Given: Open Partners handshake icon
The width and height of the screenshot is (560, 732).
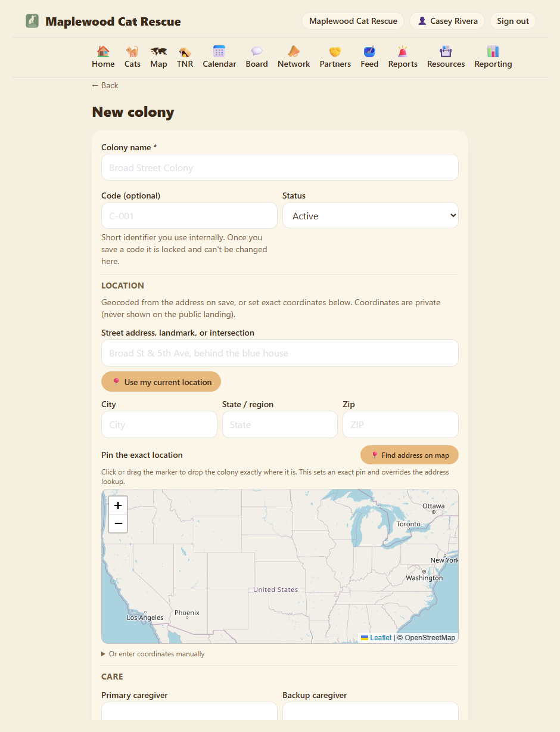Looking at the screenshot, I should tap(335, 52).
